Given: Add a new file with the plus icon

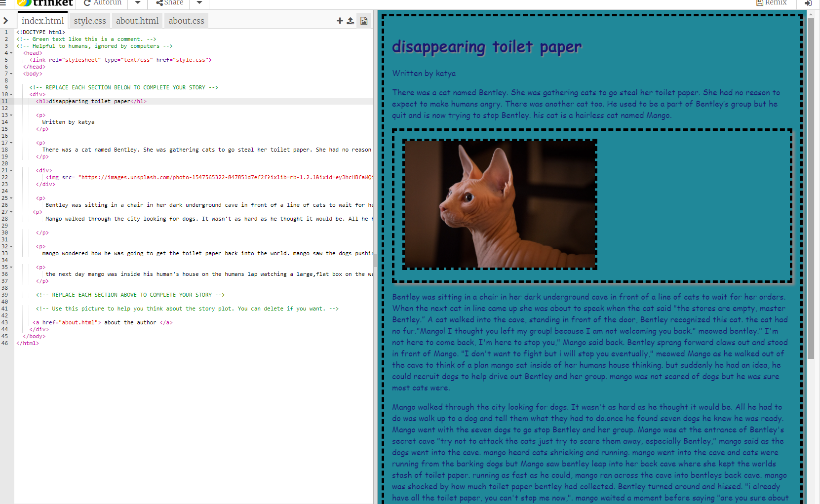Looking at the screenshot, I should (x=340, y=20).
